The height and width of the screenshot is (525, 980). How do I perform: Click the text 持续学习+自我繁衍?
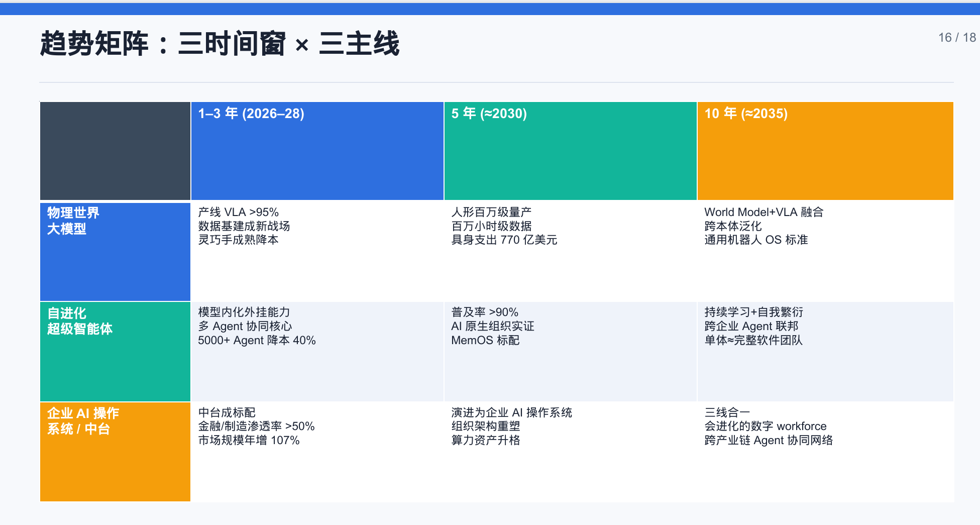[753, 312]
